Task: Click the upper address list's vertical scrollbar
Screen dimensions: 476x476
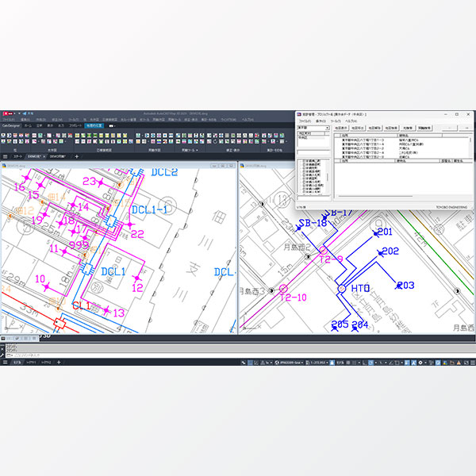Action: (471, 148)
